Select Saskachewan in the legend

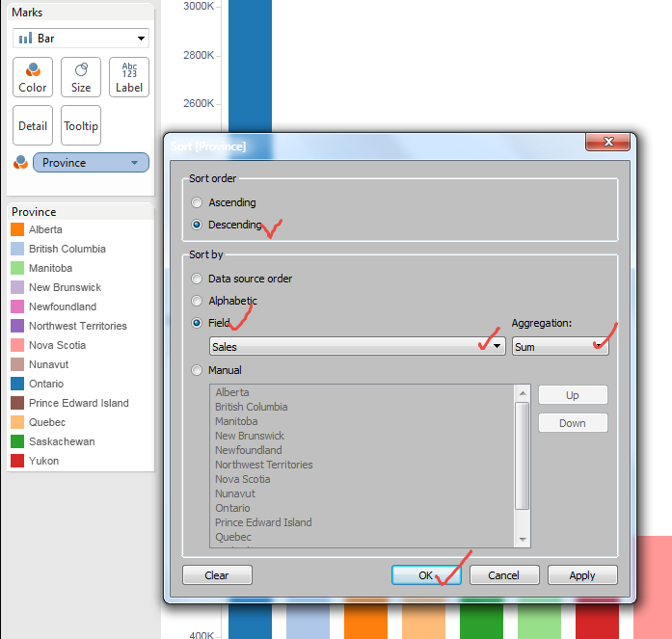click(x=62, y=441)
